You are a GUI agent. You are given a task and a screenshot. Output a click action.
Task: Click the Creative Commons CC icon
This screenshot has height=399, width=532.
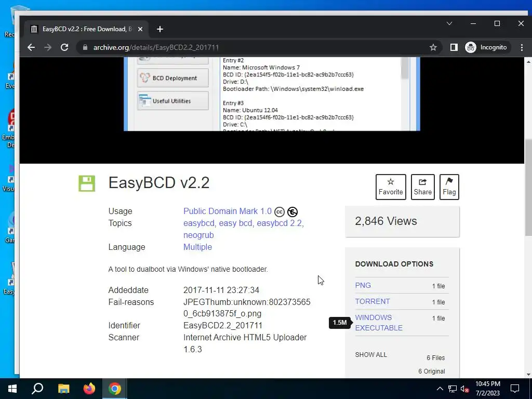coord(279,212)
